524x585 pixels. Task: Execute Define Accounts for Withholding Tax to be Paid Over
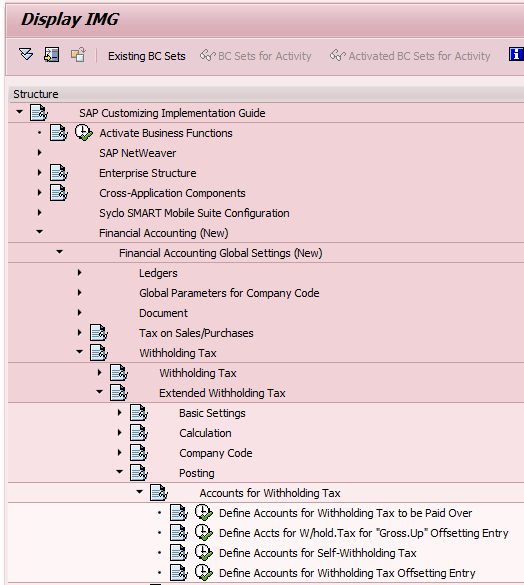pyautogui.click(x=204, y=513)
